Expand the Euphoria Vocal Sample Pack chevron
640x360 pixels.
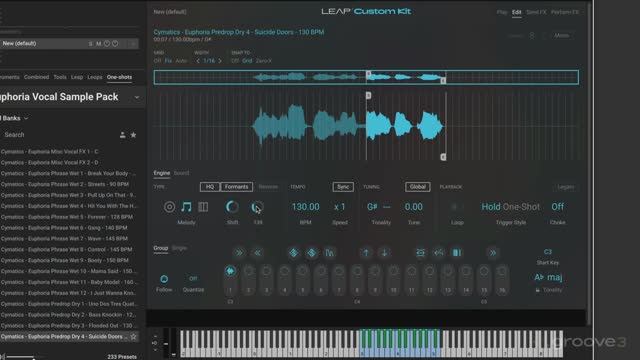[x=137, y=97]
